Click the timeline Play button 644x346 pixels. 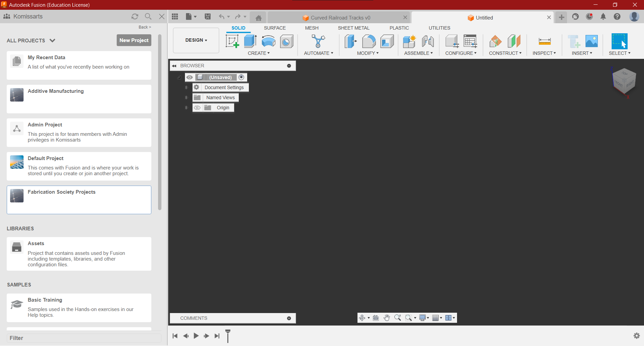[196, 336]
